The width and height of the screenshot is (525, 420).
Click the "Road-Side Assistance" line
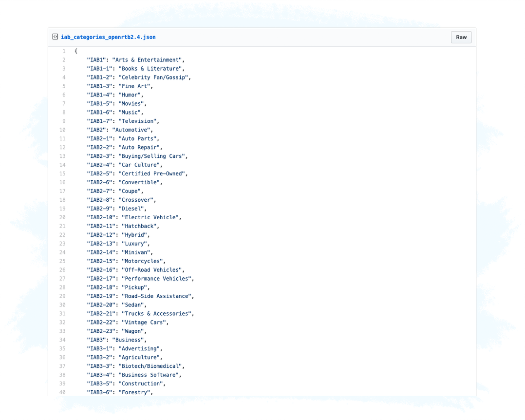[x=140, y=296]
